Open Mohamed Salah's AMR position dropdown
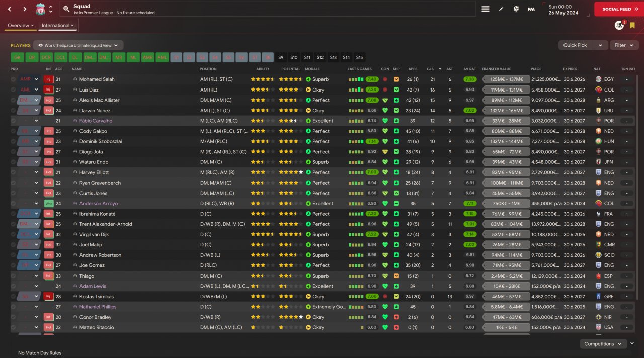The width and height of the screenshot is (644, 358). click(x=29, y=79)
